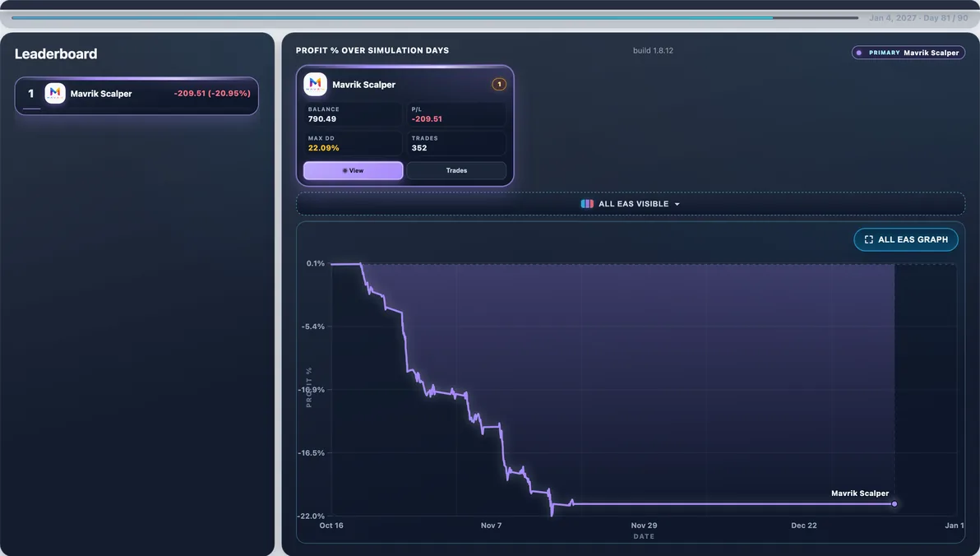980x556 pixels.
Task: Click the MAX DD value 22.09%
Action: (x=323, y=148)
